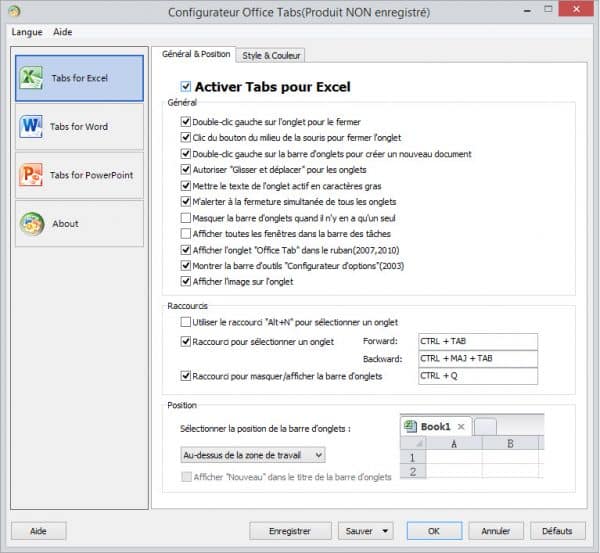Open the Tabs for Word section icon
Screen dimensions: 600x553
(x=31, y=126)
